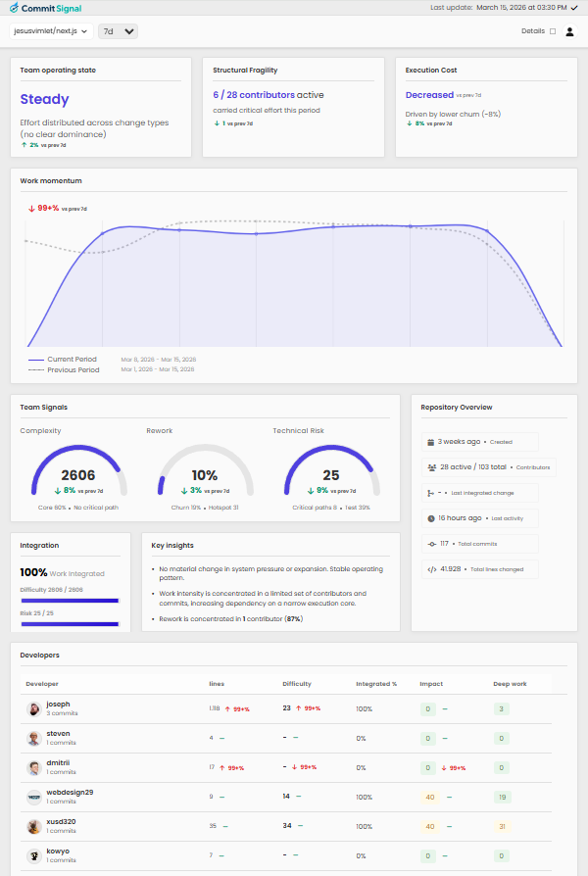
Task: Click the Commit Signal logo icon
Action: (14, 8)
